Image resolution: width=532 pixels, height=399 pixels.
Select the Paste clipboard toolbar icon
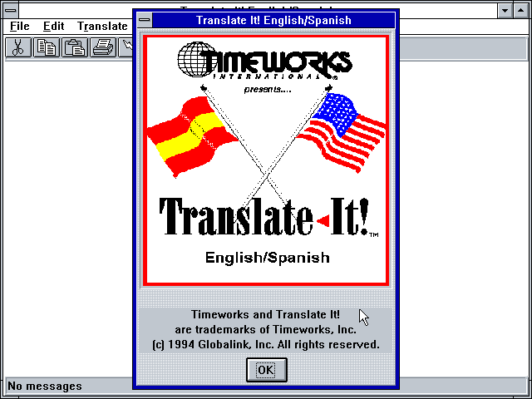[75, 47]
